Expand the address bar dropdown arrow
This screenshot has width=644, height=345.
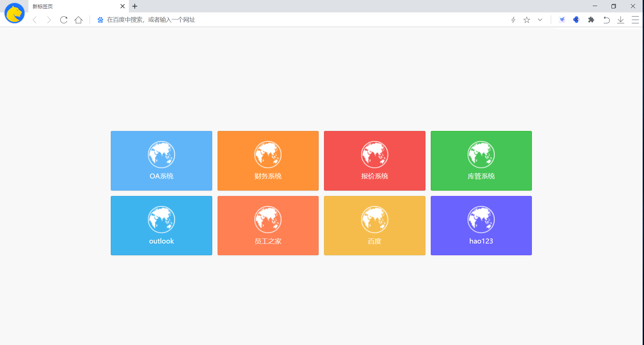[540, 20]
